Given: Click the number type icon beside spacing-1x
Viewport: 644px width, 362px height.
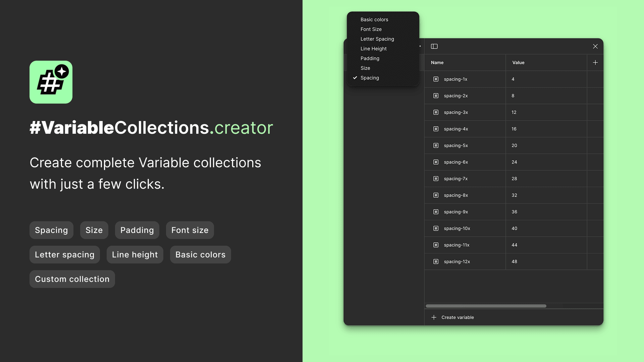Looking at the screenshot, I should [436, 79].
